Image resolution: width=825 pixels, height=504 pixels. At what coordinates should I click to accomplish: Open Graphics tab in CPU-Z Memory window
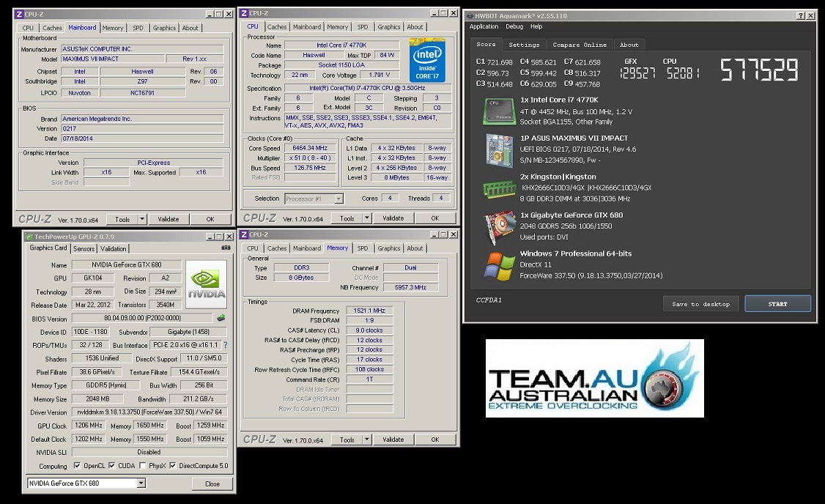click(389, 248)
